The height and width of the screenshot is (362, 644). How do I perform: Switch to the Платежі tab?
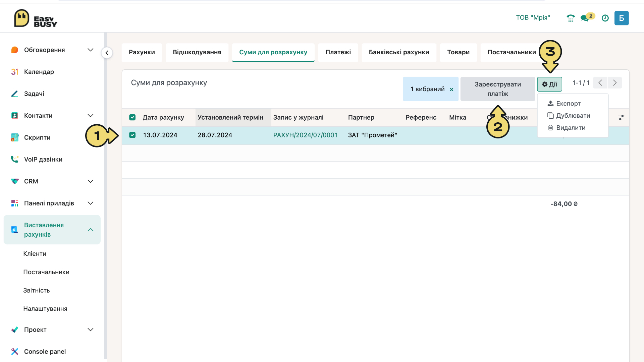click(338, 52)
